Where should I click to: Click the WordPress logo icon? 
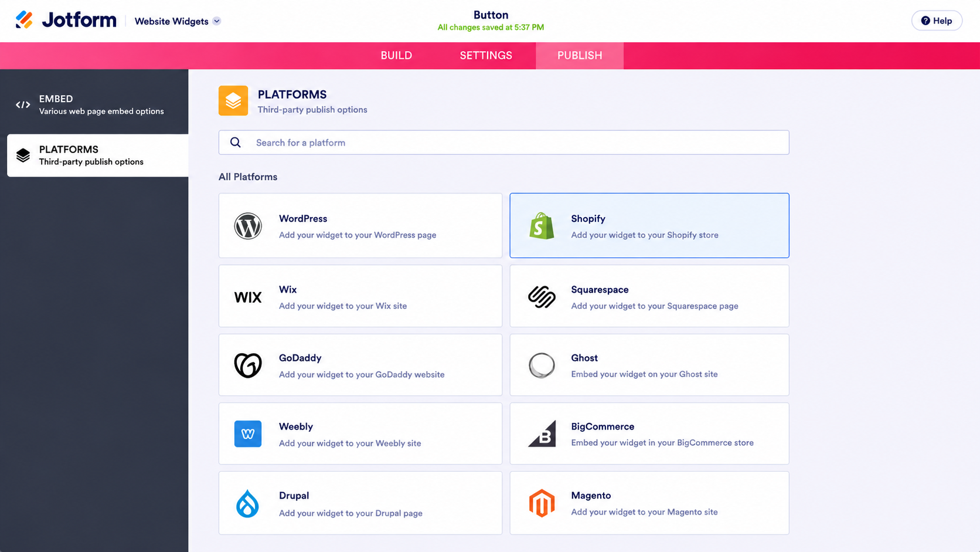click(248, 226)
